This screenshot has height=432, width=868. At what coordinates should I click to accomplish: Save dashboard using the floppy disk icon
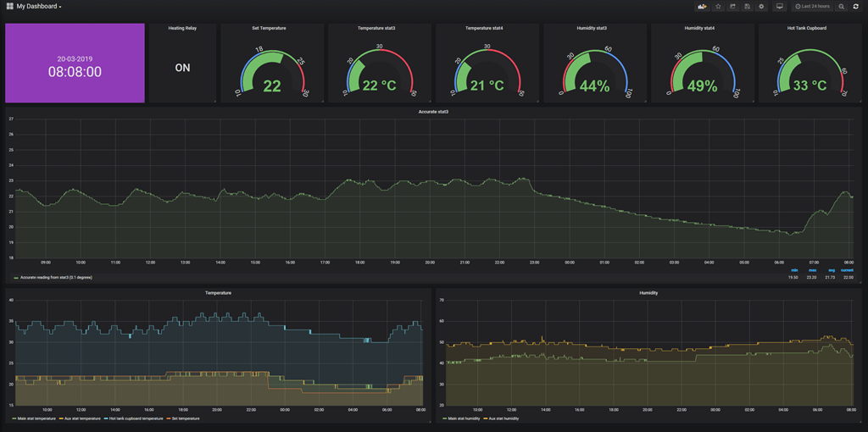point(747,7)
